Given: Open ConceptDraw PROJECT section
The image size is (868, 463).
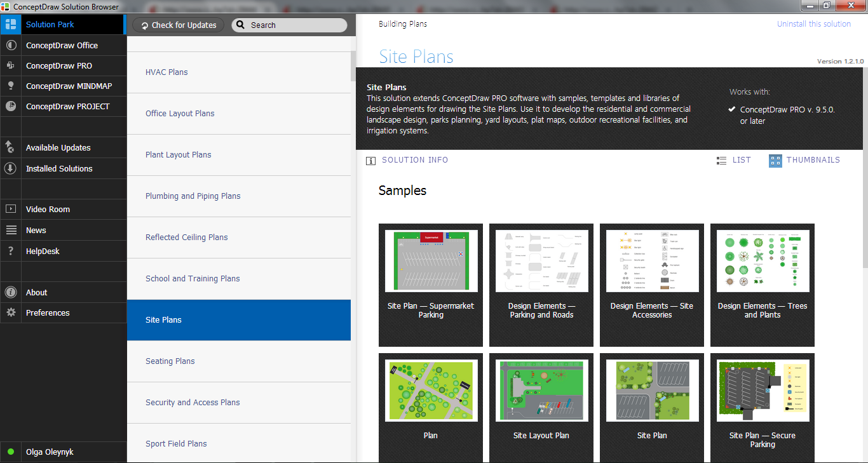Looking at the screenshot, I should pyautogui.click(x=64, y=106).
